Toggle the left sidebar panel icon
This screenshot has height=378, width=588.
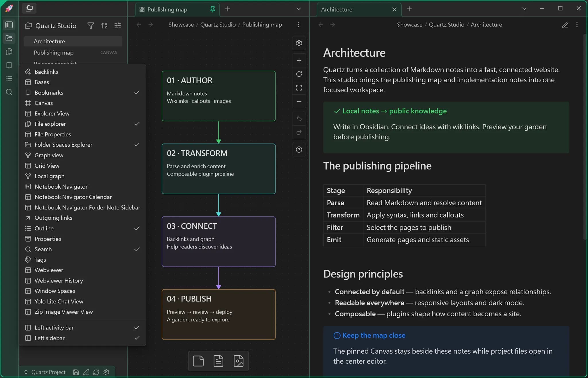9,25
